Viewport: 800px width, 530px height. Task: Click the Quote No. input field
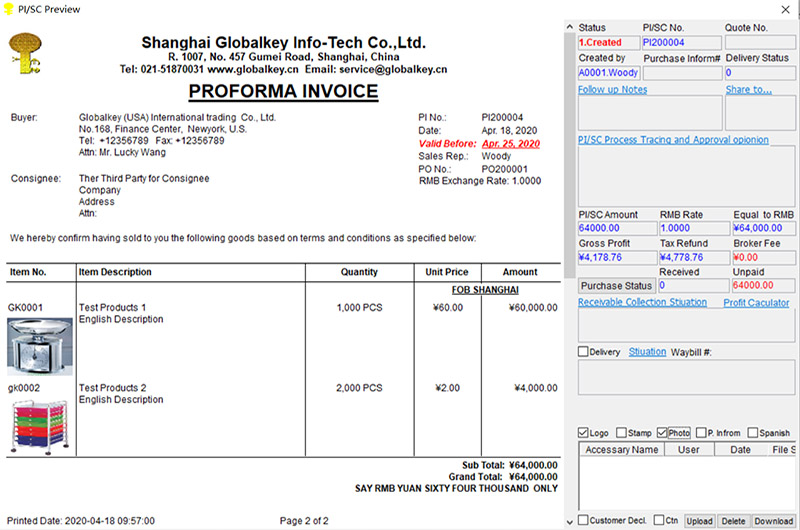coord(760,43)
